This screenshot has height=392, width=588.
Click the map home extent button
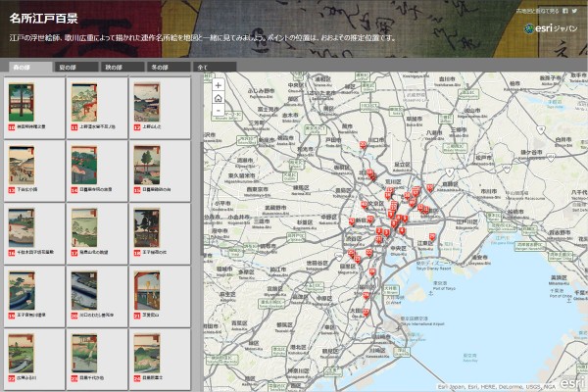(x=218, y=98)
